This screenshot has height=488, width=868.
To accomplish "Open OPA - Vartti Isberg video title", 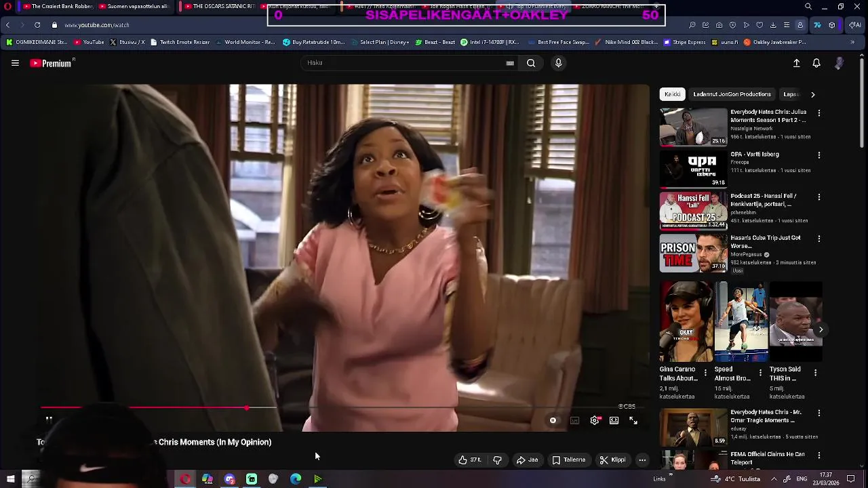I will (754, 155).
